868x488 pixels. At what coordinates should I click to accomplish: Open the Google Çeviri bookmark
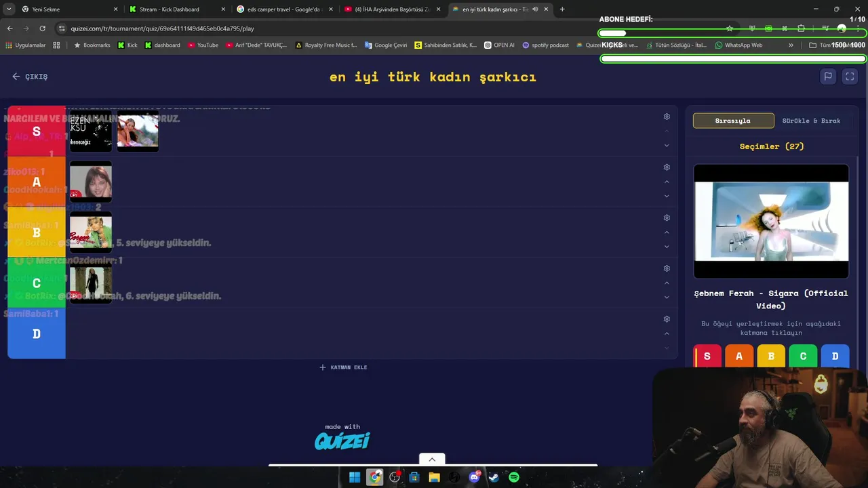(386, 45)
